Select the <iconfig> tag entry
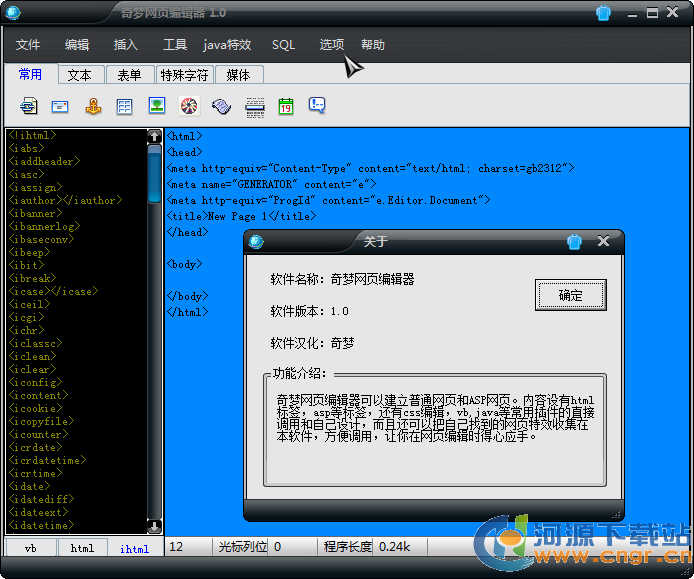Image resolution: width=694 pixels, height=579 pixels. coord(35,382)
